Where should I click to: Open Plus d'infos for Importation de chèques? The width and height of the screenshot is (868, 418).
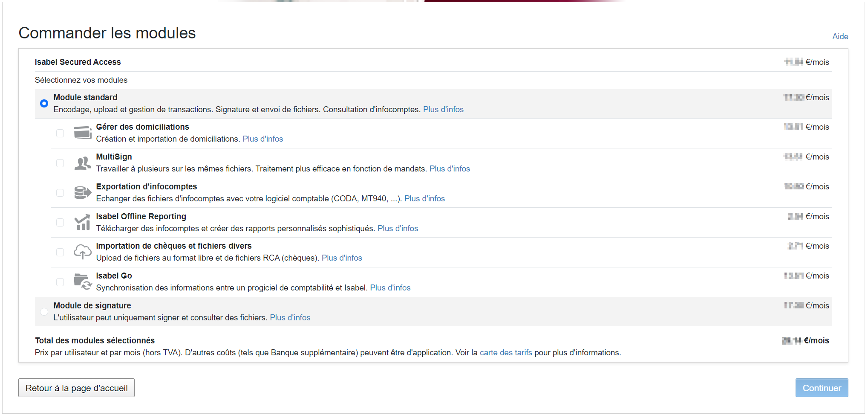(342, 258)
